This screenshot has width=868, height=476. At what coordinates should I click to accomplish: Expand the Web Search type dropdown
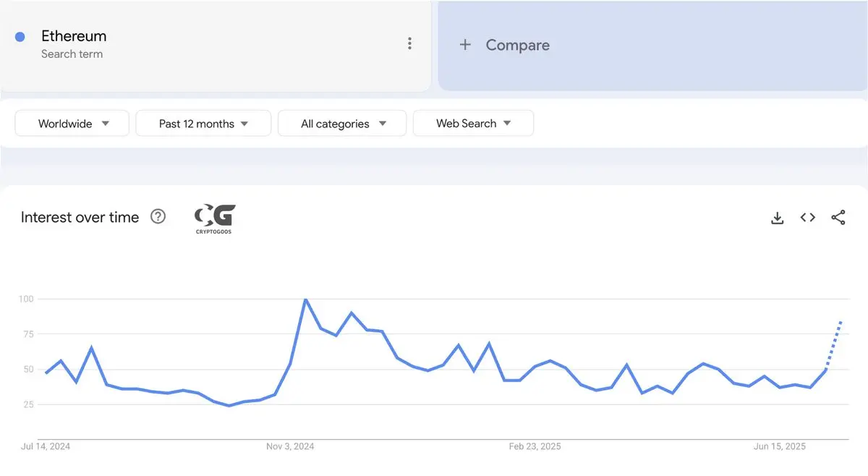473,123
